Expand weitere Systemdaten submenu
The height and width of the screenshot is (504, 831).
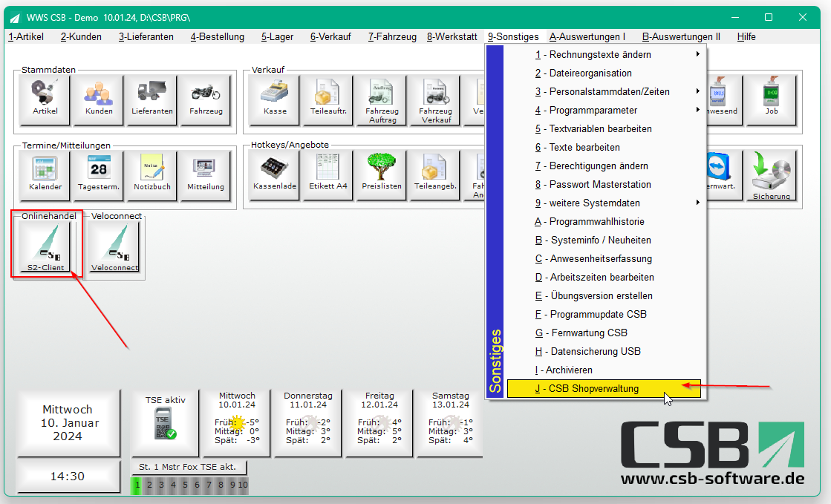point(604,203)
